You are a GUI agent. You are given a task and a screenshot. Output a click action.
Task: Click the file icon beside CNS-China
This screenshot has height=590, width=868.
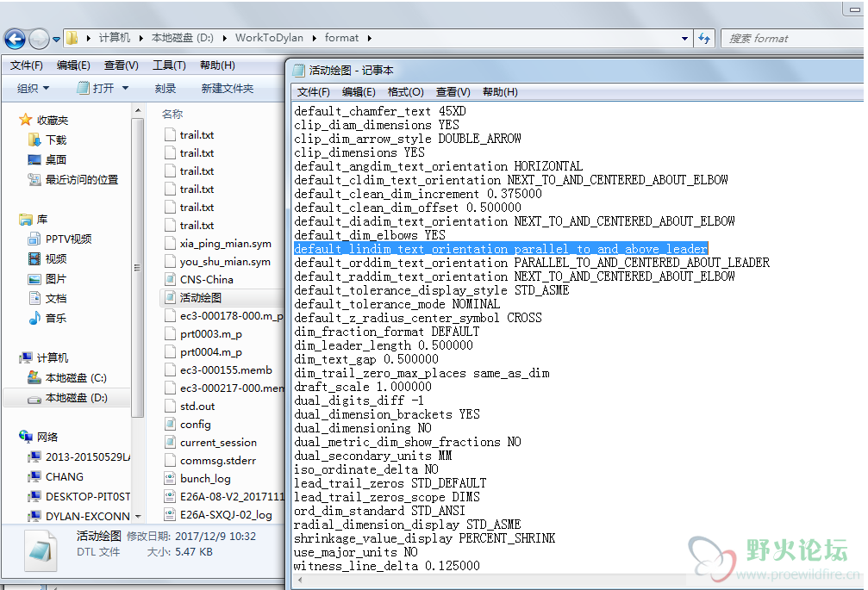pyautogui.click(x=170, y=279)
